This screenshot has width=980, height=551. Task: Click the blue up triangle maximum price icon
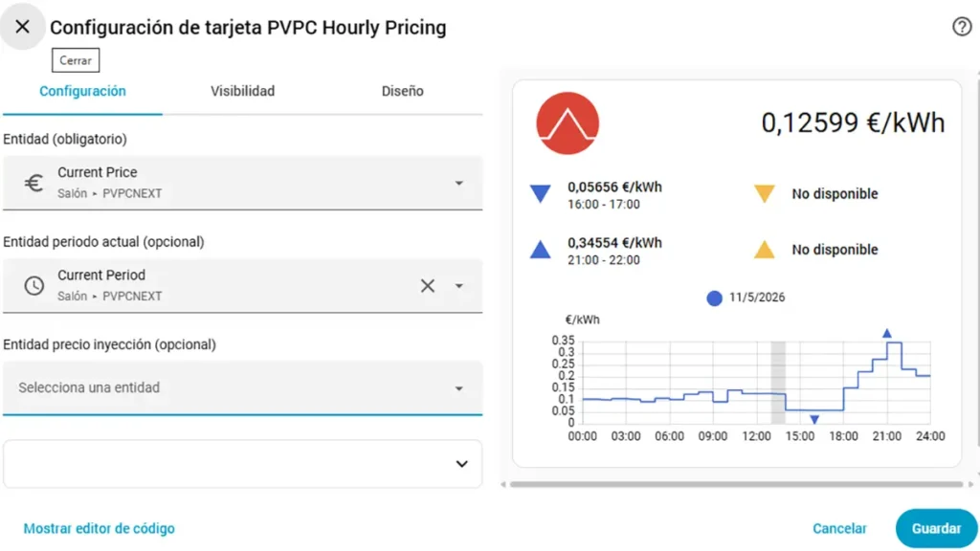pos(540,250)
